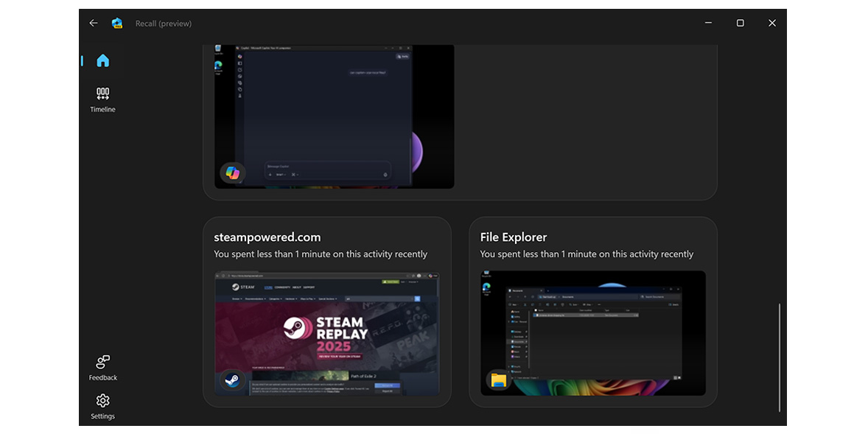Minimize the Recall window
The image size is (868, 434).
708,23
